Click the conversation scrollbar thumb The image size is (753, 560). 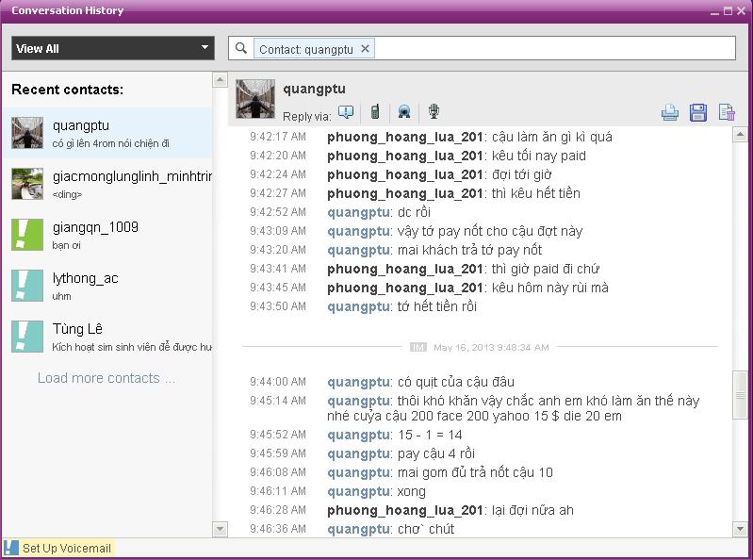click(740, 395)
